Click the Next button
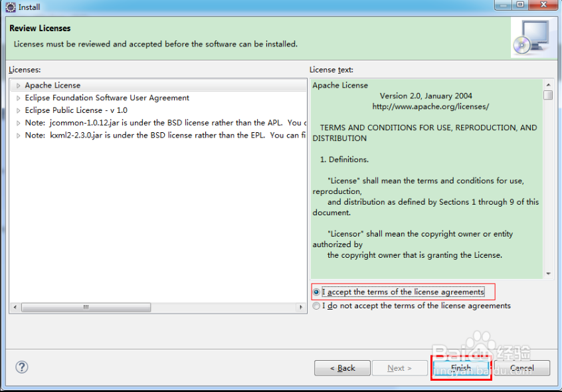The width and height of the screenshot is (562, 392). point(400,367)
